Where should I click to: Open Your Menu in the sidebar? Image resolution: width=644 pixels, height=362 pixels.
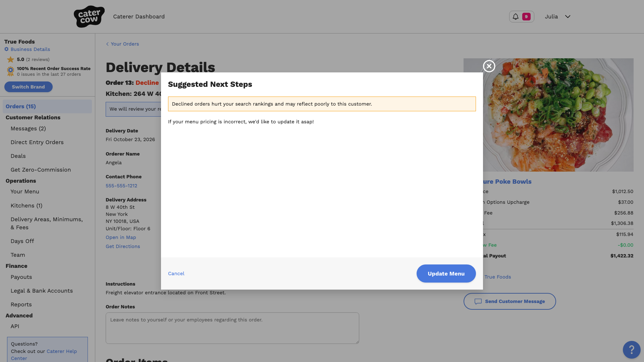(x=25, y=191)
